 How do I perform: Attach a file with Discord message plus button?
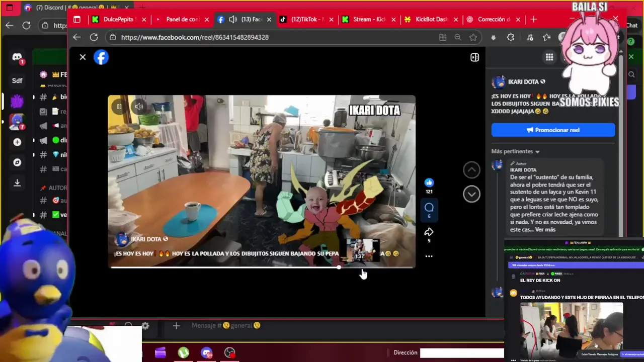pos(176,326)
